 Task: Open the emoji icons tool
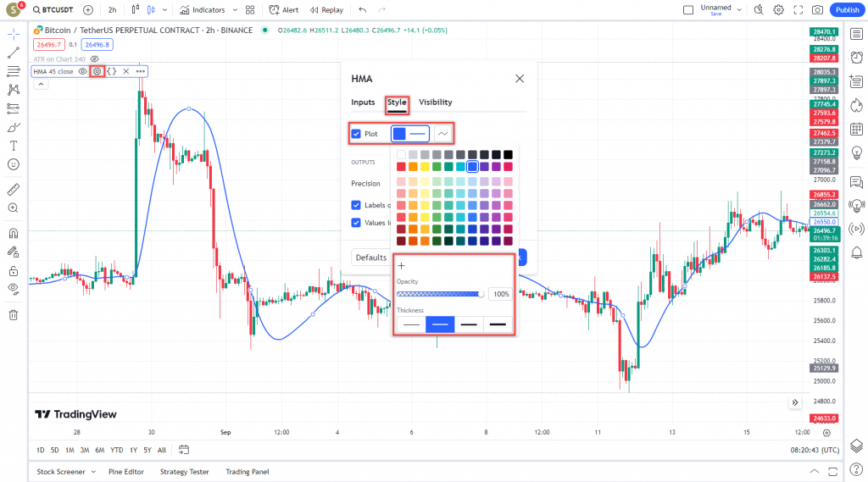14,164
